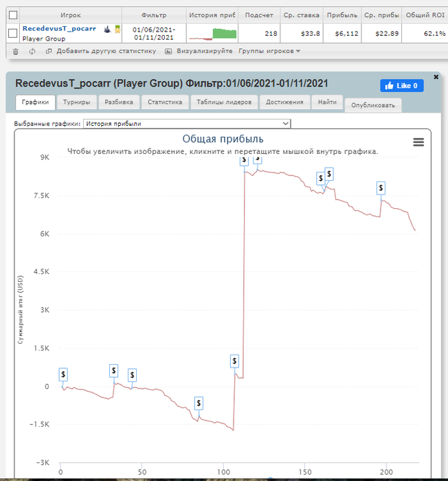This screenshot has height=481, width=448.
Task: Open the profit history mini chart thumbnail
Action: point(212,34)
